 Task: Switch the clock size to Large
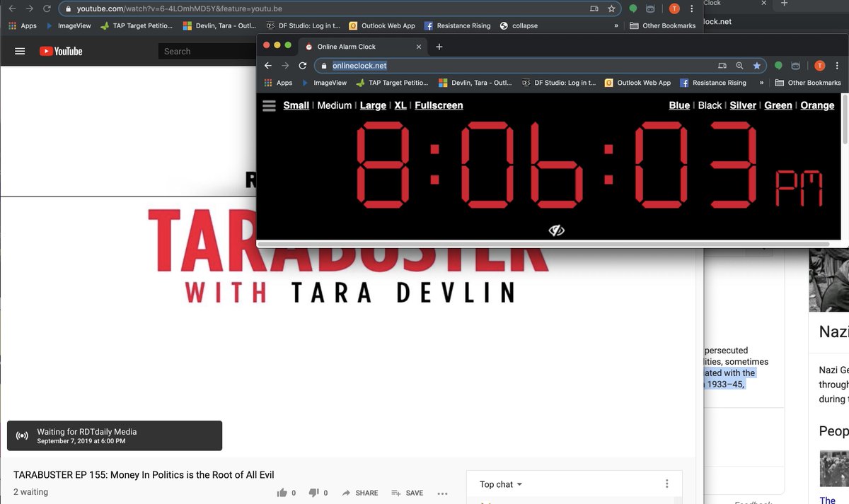373,105
